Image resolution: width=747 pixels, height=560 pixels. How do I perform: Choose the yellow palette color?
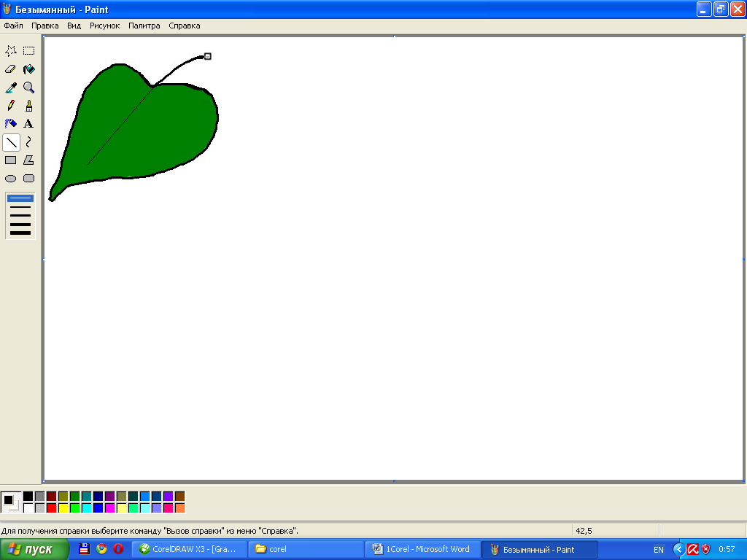tap(63, 508)
